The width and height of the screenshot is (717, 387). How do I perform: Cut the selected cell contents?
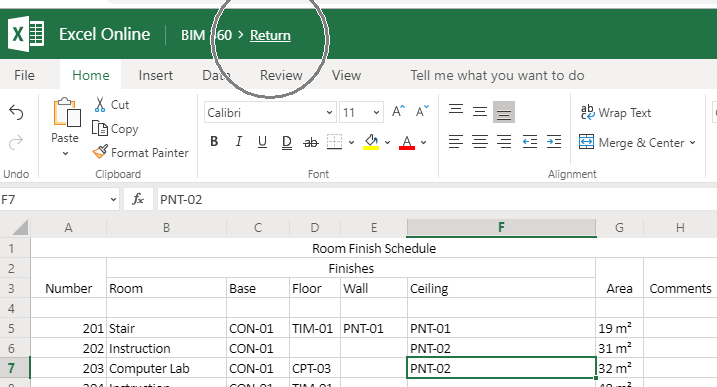112,105
